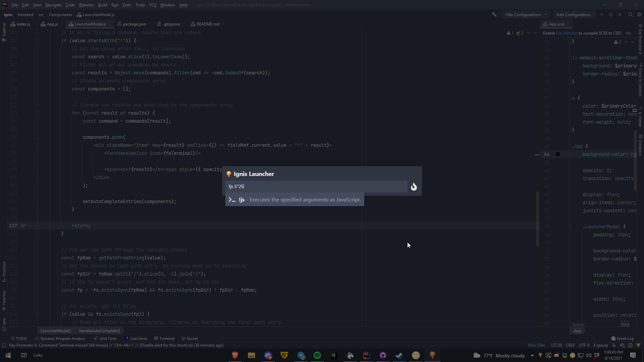Open the Explorer side panel
This screenshot has height=362, width=644.
click(x=4, y=32)
